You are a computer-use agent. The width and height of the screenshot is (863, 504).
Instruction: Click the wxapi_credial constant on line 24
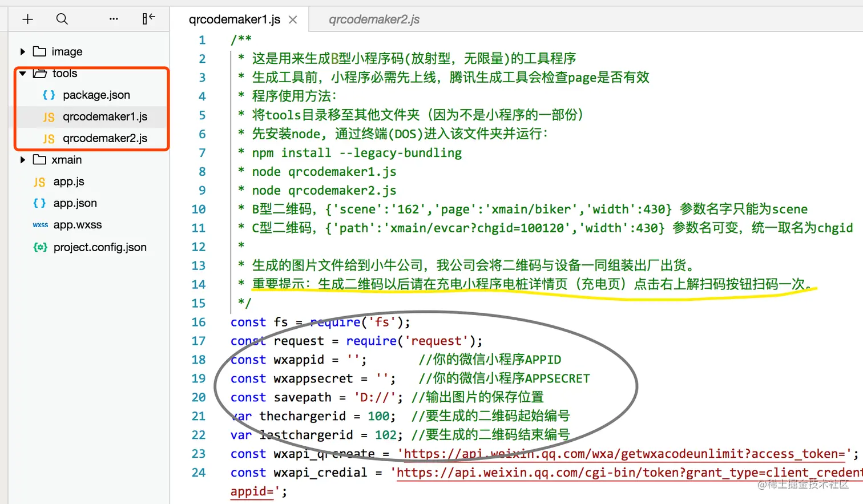pos(321,473)
